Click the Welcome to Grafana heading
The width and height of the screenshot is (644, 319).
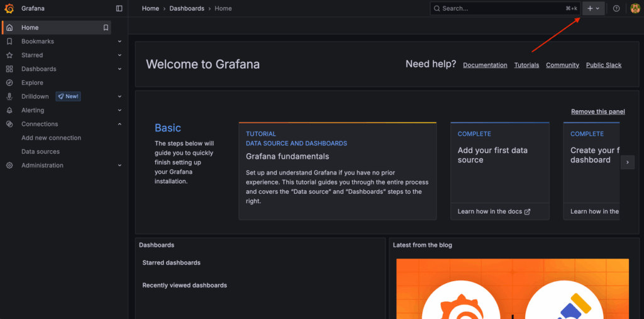click(203, 65)
